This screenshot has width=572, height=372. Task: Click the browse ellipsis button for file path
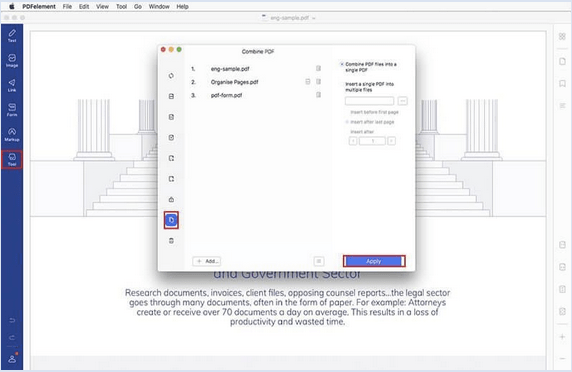(402, 101)
